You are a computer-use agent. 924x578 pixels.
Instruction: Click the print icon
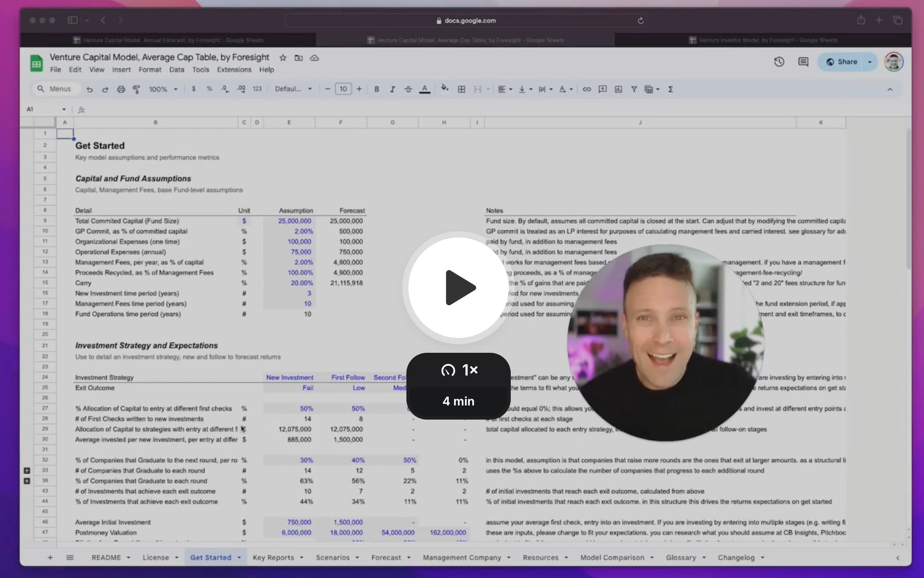[x=121, y=89]
